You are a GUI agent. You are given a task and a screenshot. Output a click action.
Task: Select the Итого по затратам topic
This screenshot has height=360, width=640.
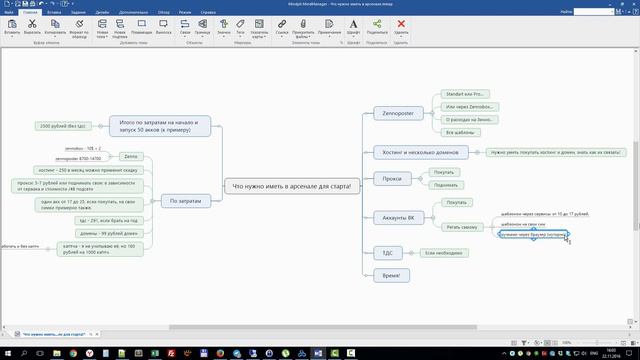click(160, 126)
